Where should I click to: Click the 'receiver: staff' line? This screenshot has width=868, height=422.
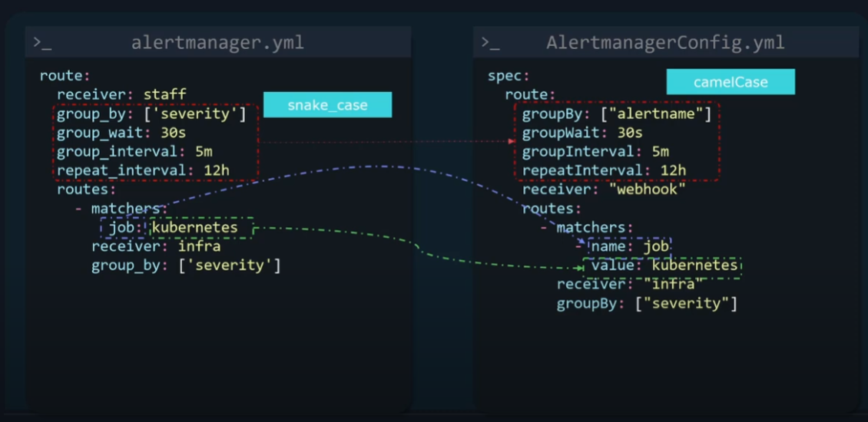coord(121,94)
